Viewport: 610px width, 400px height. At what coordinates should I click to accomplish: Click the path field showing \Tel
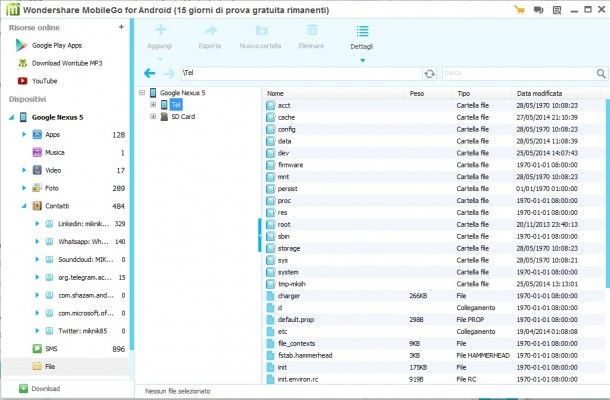tap(301, 73)
